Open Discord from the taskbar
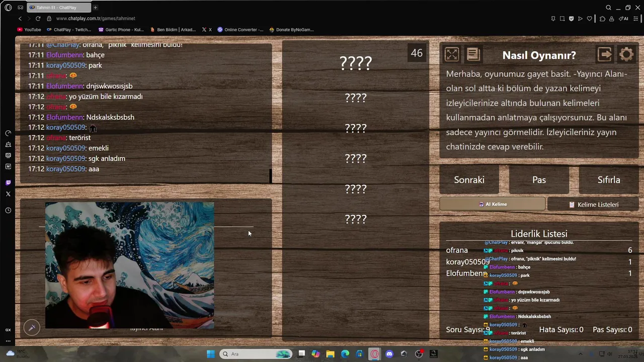 tap(389, 354)
